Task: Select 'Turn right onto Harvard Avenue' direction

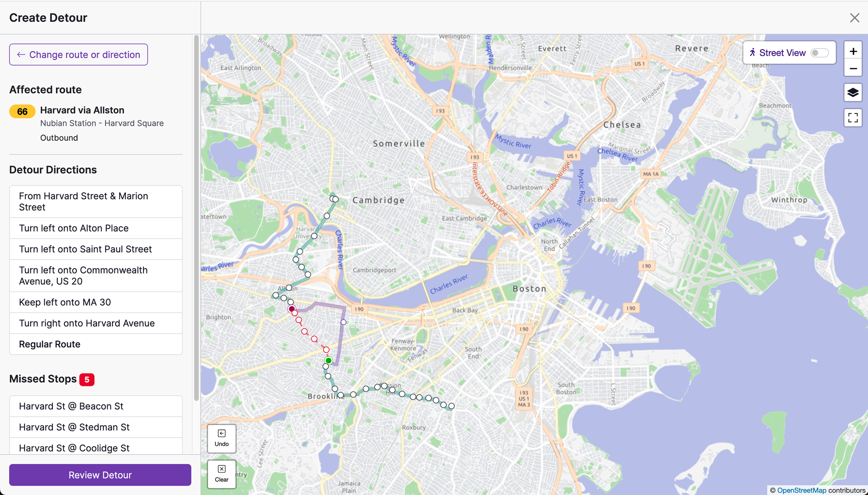Action: tap(96, 323)
